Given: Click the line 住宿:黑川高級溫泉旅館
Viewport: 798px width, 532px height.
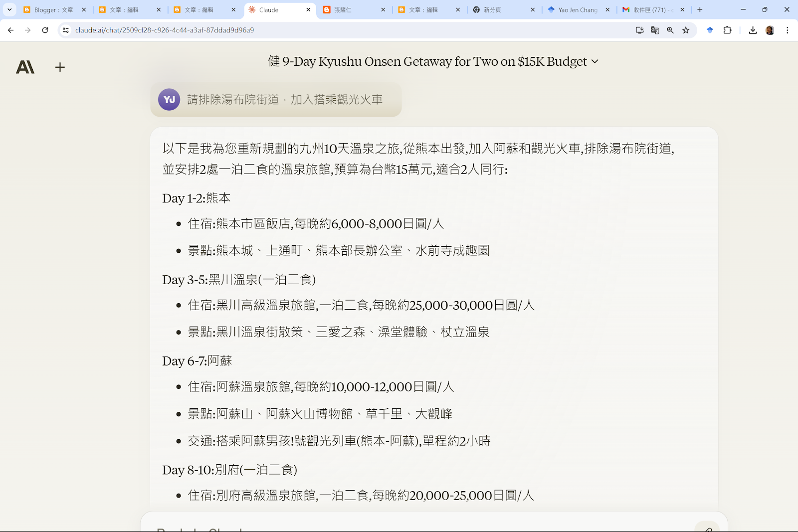Looking at the screenshot, I should pos(361,305).
